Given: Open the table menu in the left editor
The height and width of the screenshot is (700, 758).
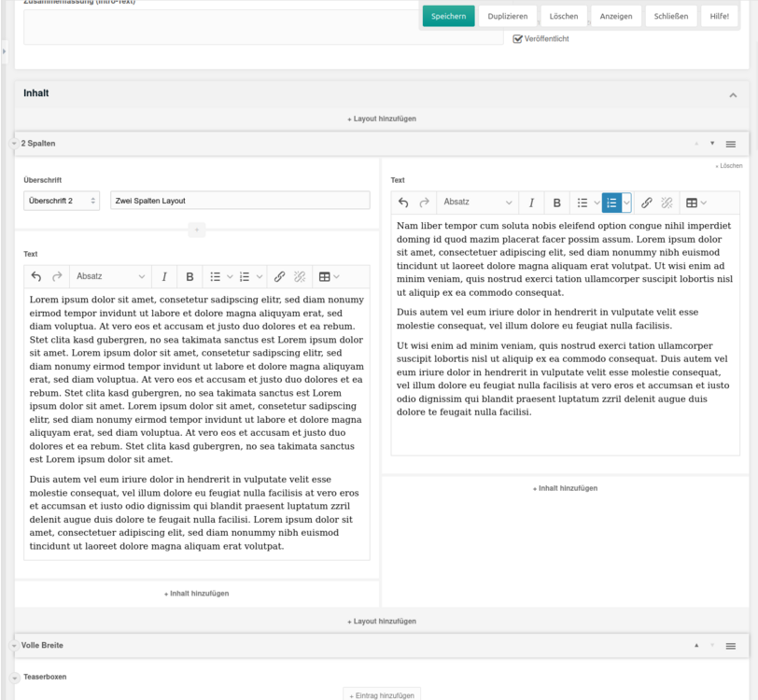Looking at the screenshot, I should [329, 276].
